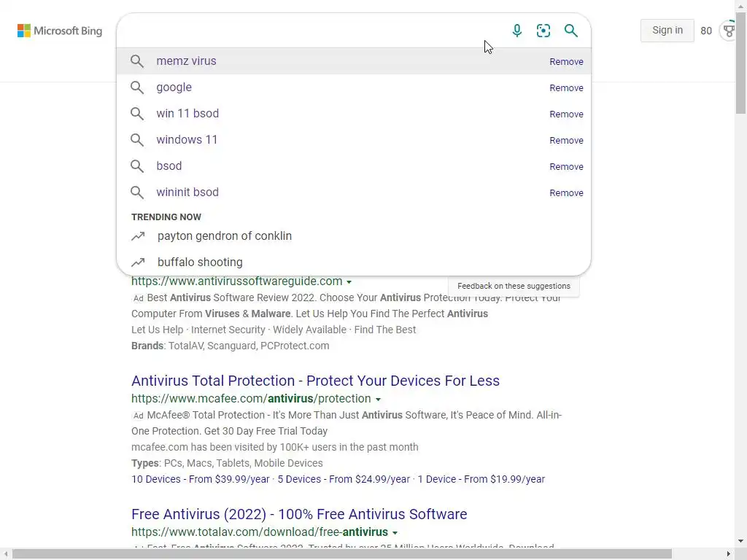Screen dimensions: 747x560
Task: Open the antivirussoftwareguide.com URL
Action: coord(237,281)
